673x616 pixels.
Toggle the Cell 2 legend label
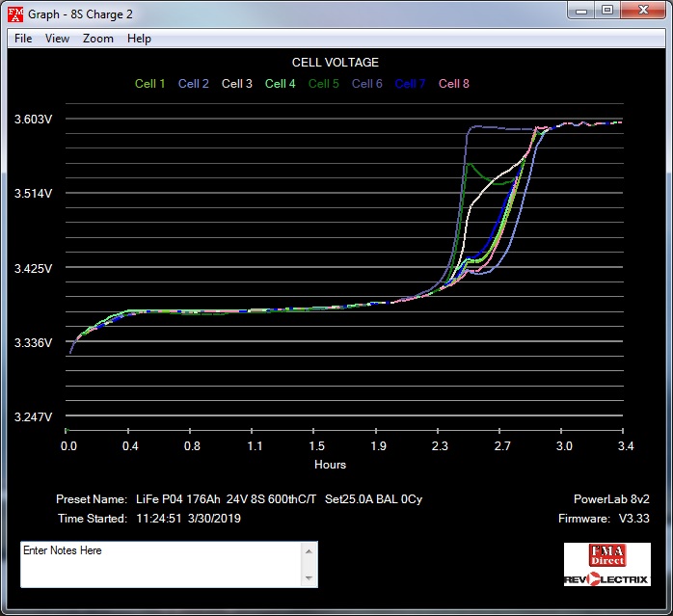tap(193, 84)
